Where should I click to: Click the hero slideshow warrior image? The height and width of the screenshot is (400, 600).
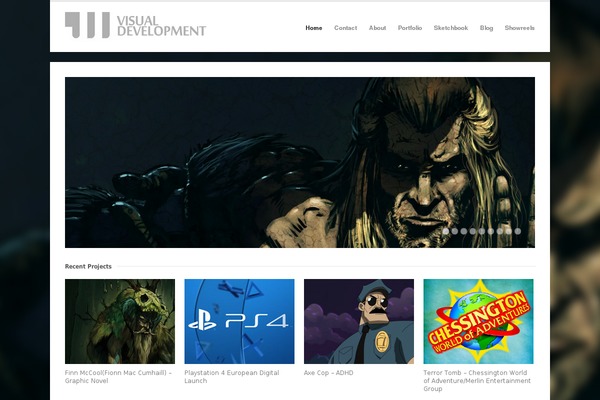[x=300, y=162]
